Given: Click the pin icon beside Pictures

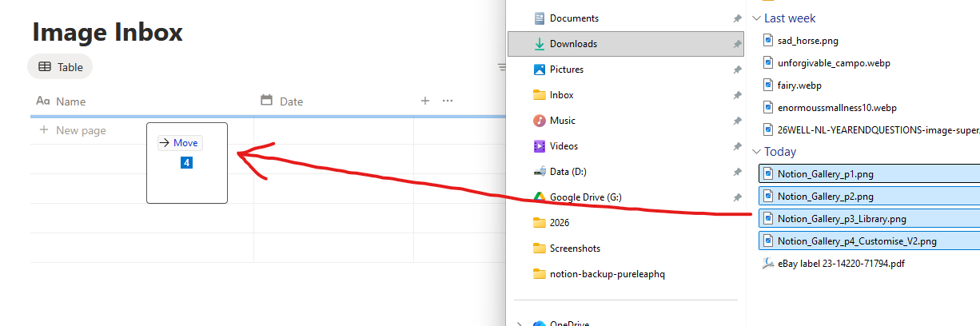Looking at the screenshot, I should 736,70.
